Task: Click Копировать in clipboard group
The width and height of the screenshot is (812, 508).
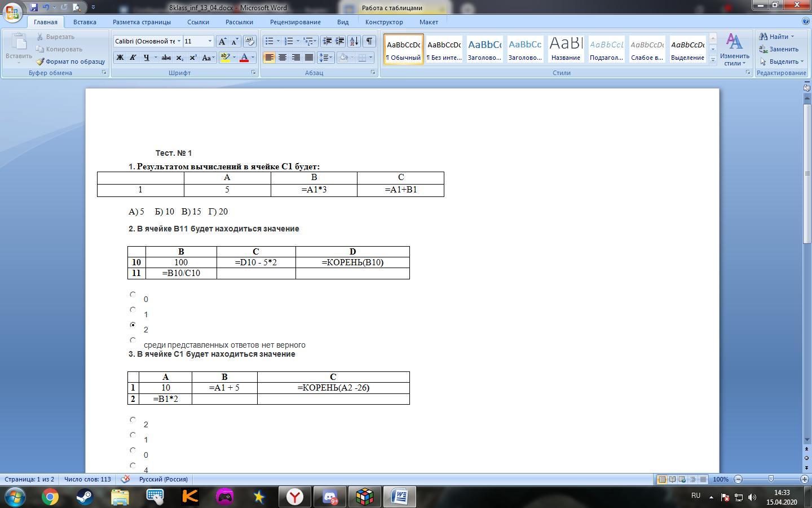Action: pos(59,49)
